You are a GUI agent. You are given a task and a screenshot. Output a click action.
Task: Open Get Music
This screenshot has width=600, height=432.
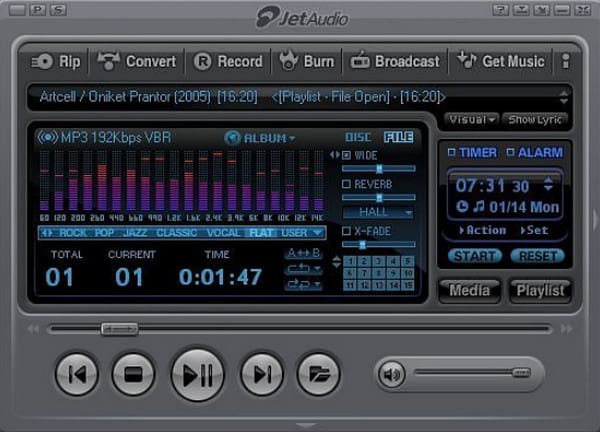click(501, 61)
